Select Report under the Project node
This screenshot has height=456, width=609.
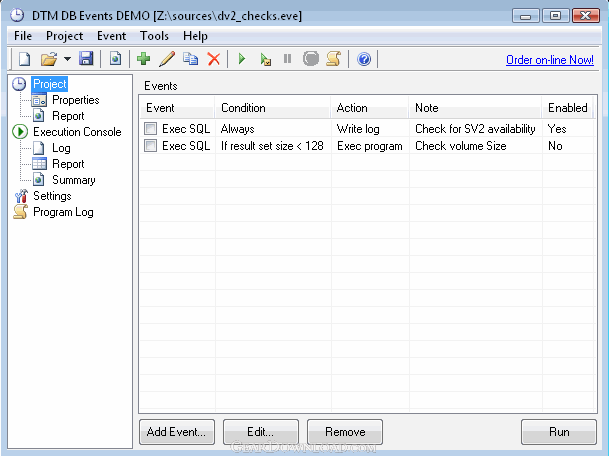[x=68, y=116]
